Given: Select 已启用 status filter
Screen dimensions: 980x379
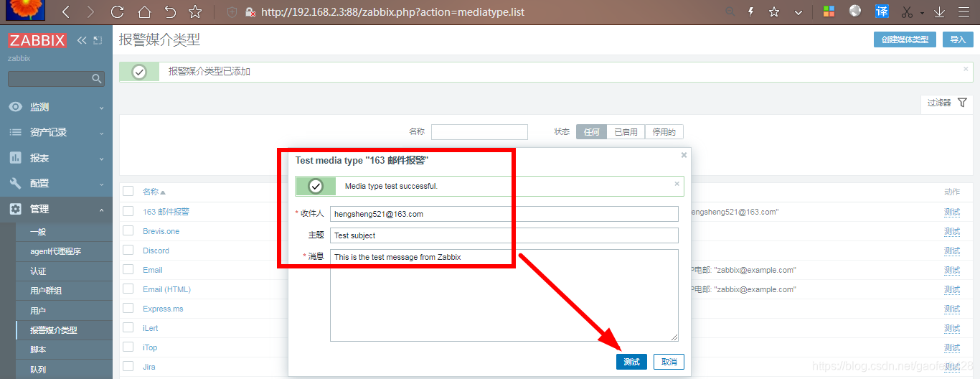Looking at the screenshot, I should click(626, 132).
